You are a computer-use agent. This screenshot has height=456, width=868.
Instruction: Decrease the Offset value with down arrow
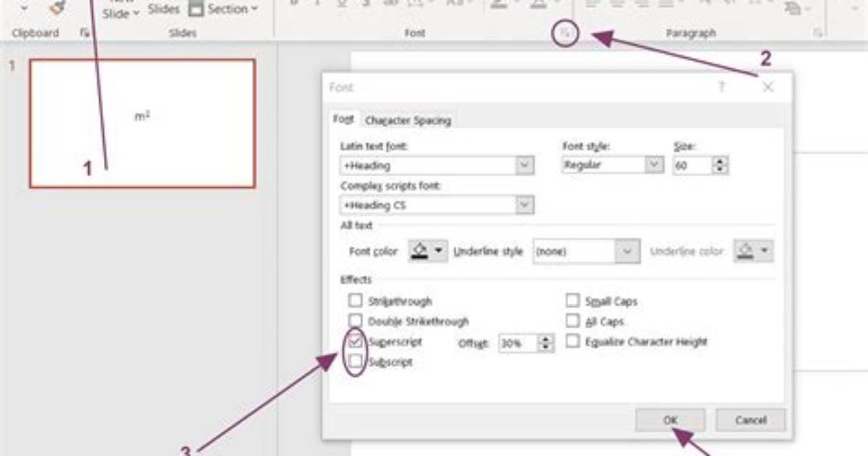tap(546, 348)
